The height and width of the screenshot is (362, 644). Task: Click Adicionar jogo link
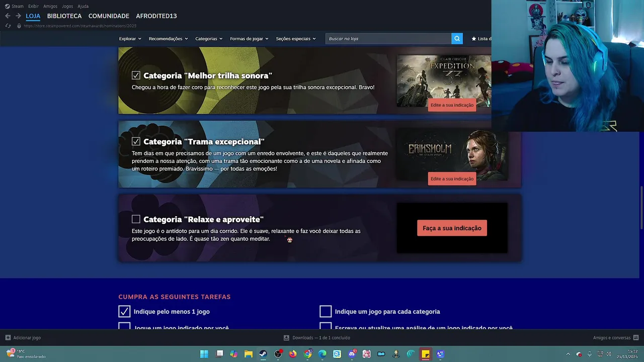27,338
